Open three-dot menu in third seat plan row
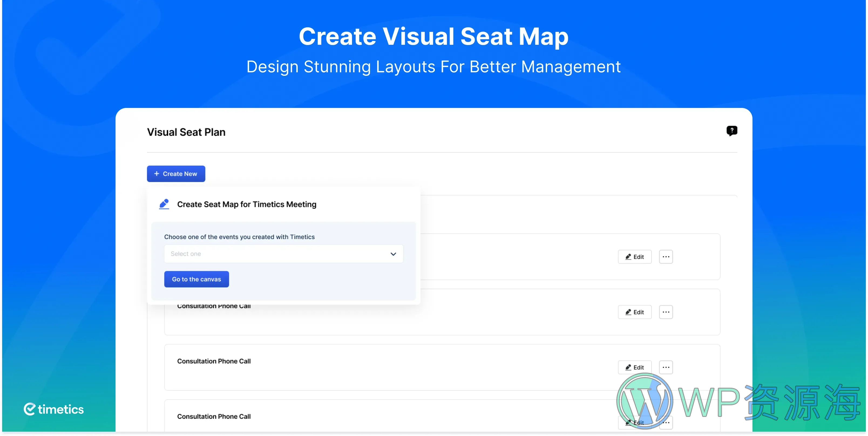868x436 pixels. [666, 367]
